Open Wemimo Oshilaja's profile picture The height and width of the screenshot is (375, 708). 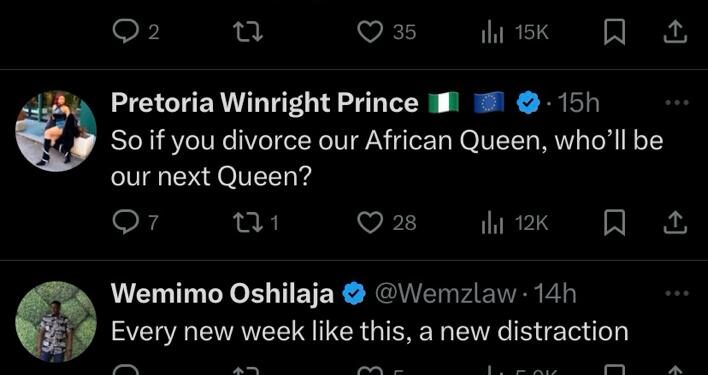(x=56, y=322)
